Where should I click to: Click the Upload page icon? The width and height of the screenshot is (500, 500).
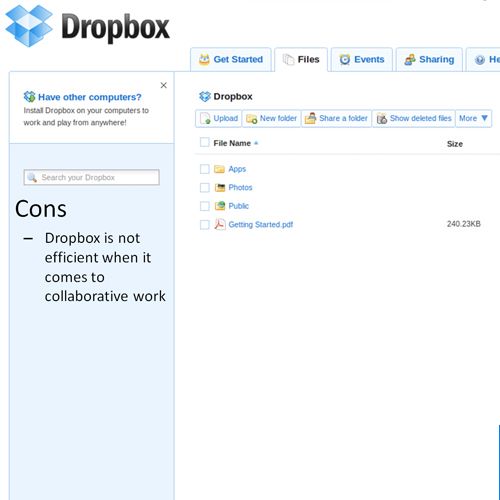tap(205, 118)
